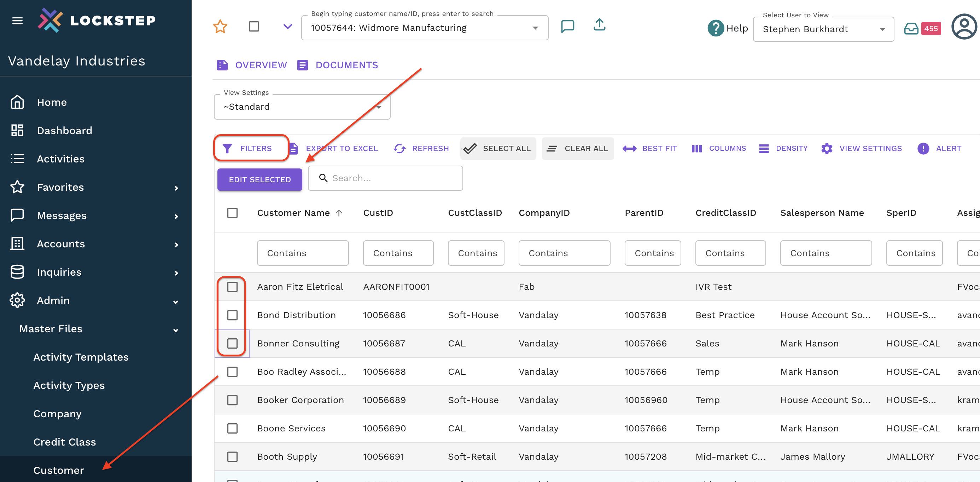
Task: Click the favorite star icon in top bar
Action: point(220,27)
